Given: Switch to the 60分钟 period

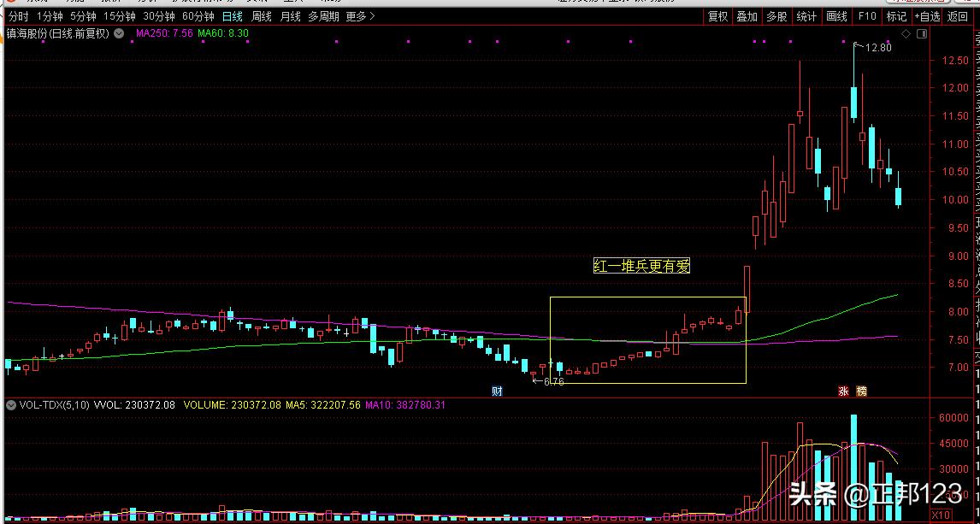Looking at the screenshot, I should tap(198, 17).
